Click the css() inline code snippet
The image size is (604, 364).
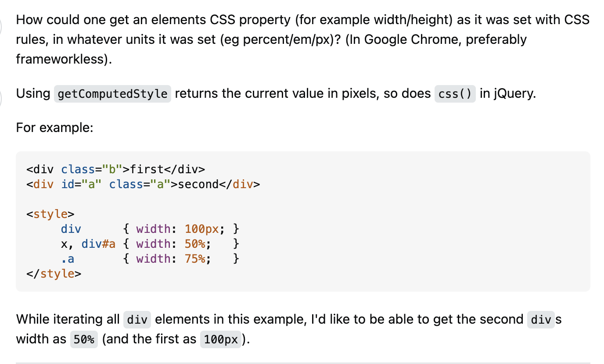(455, 94)
